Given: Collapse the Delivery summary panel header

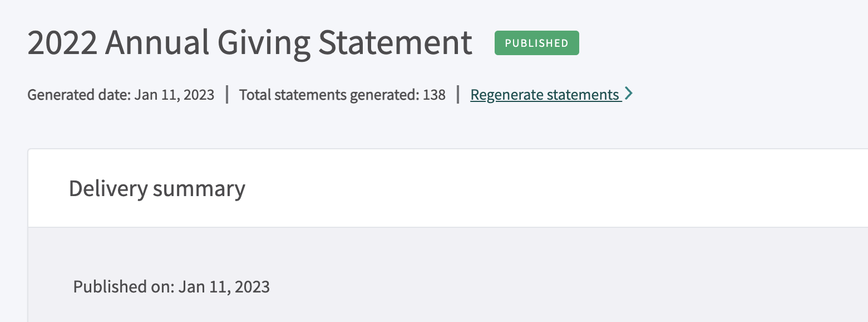Looking at the screenshot, I should [x=156, y=188].
